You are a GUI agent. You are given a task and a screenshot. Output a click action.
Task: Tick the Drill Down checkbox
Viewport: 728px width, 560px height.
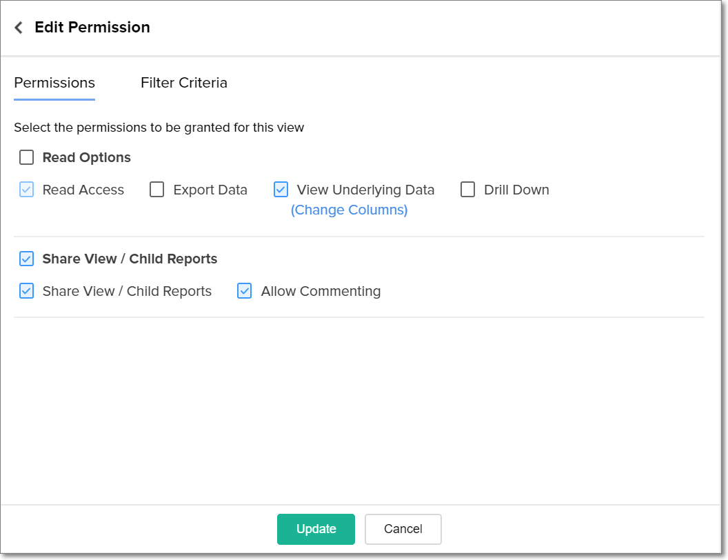(468, 190)
